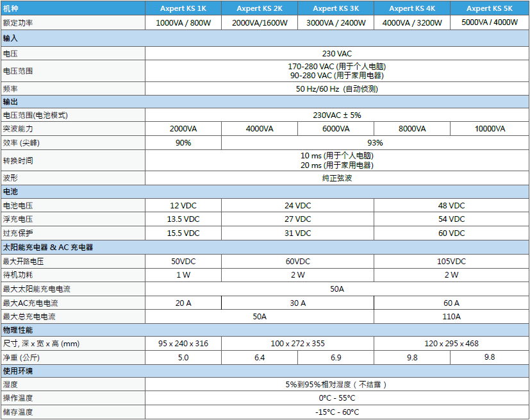Select the 输入 section header row
The image size is (530, 420).
265,38
